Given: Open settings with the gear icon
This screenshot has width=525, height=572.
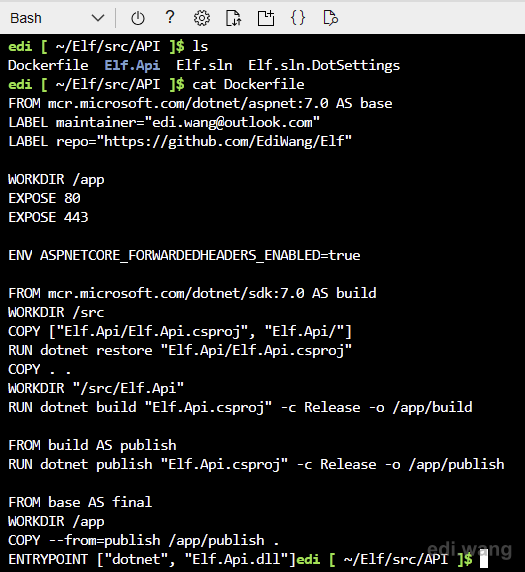Looking at the screenshot, I should pos(202,18).
